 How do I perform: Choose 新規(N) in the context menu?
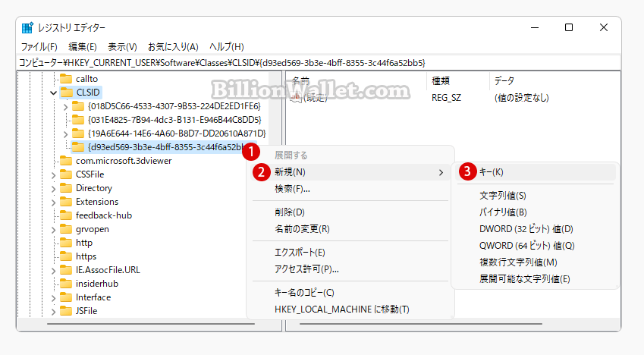(351, 172)
